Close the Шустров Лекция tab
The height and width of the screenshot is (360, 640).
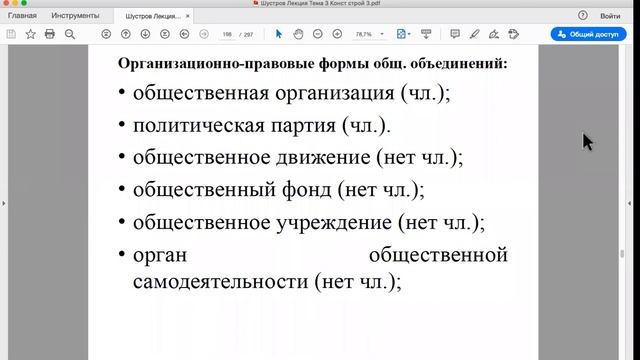[188, 16]
